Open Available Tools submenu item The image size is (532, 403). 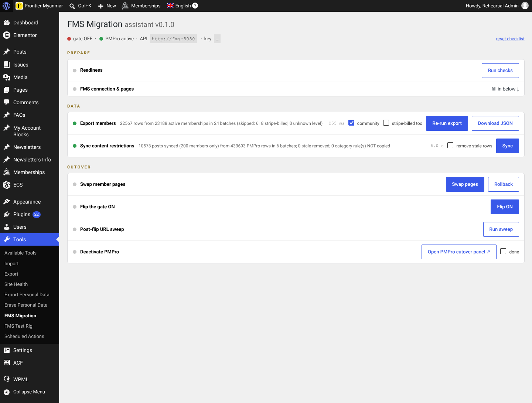20,253
